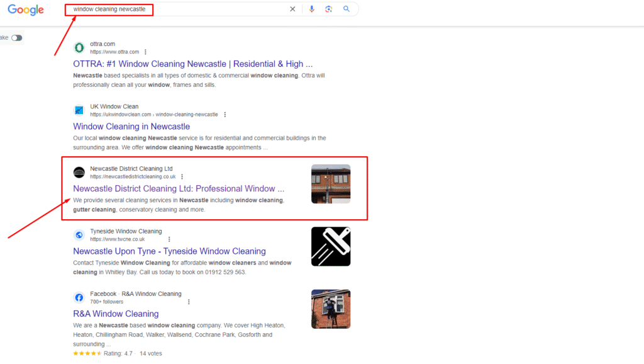644x364 pixels.
Task: Click the R&A rating stars
Action: click(x=87, y=353)
